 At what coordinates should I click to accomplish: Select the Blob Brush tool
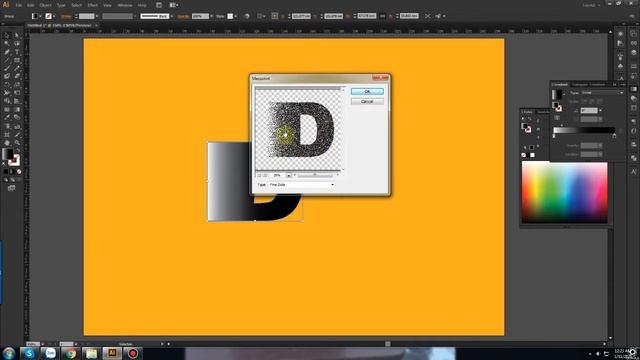click(7, 76)
